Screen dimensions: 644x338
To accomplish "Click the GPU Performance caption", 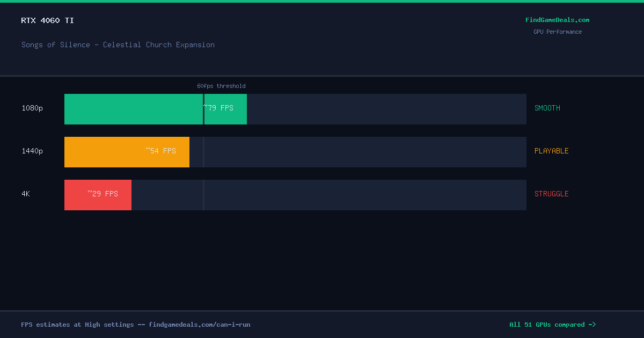I will click(558, 32).
